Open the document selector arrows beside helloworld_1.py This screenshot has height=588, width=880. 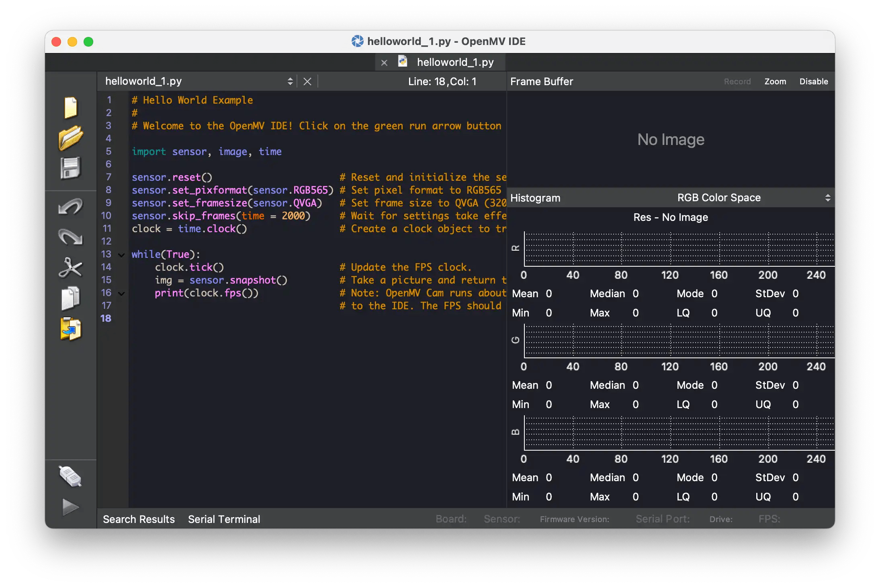tap(290, 81)
